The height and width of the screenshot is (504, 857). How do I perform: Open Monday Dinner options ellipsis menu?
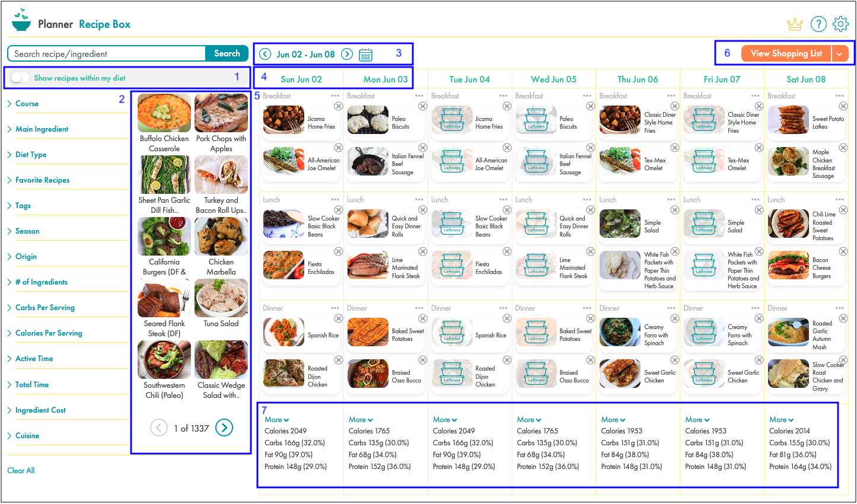tap(419, 308)
